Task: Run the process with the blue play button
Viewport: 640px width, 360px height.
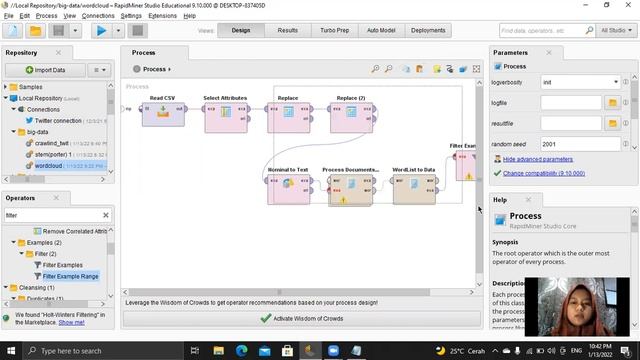Action: tap(101, 31)
